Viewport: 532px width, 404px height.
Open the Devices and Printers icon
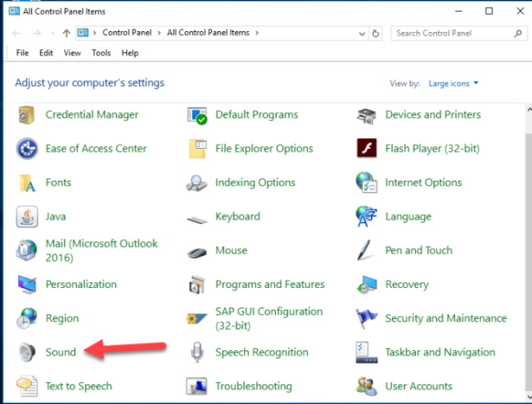click(367, 115)
